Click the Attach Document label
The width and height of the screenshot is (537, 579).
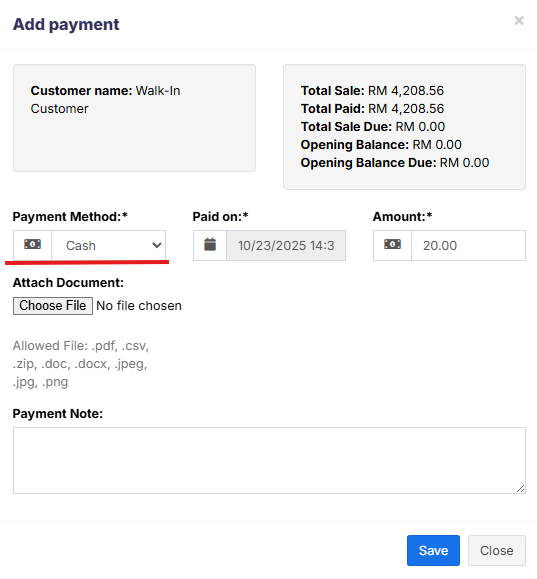(68, 283)
